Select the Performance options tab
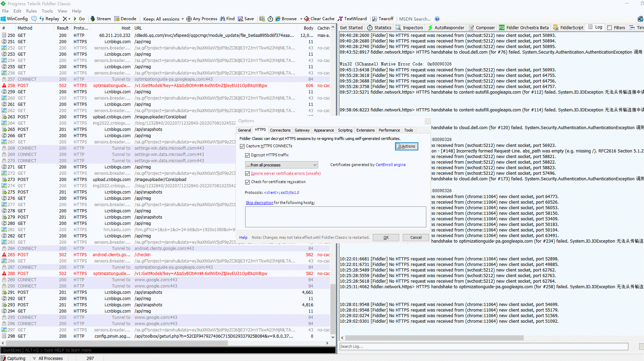 click(389, 130)
